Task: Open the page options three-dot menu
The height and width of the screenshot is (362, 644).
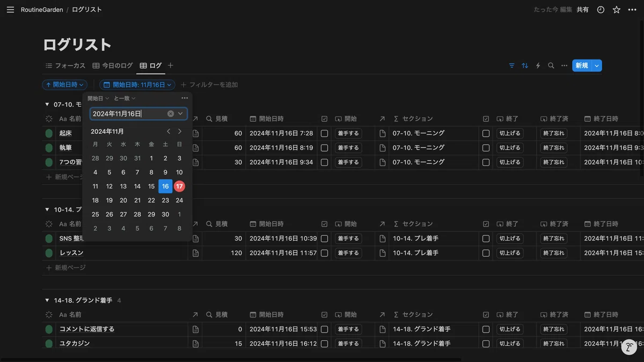Action: (x=632, y=10)
